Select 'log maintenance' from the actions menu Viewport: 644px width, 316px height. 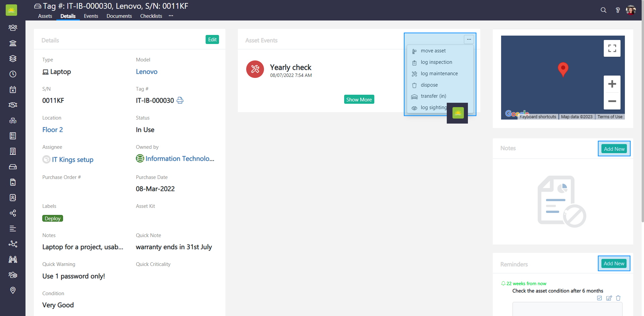[x=439, y=74]
